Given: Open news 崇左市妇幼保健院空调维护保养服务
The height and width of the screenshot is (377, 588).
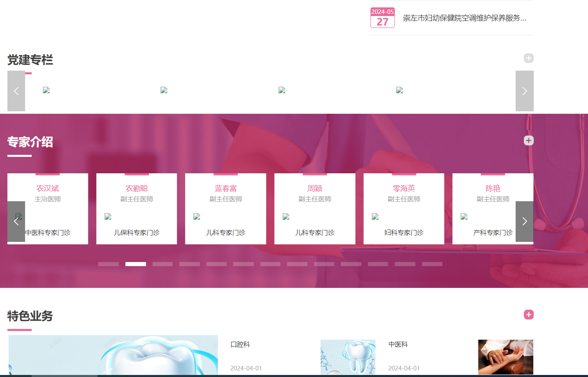Looking at the screenshot, I should (x=464, y=18).
